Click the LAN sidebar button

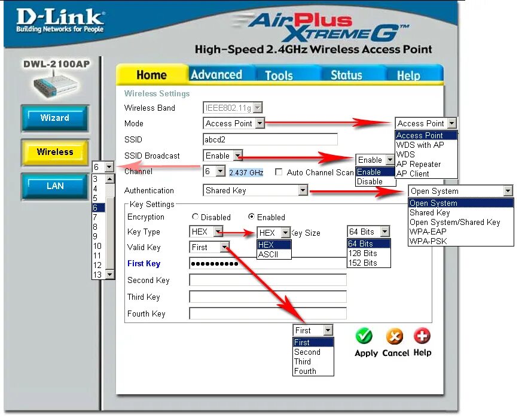click(x=55, y=186)
